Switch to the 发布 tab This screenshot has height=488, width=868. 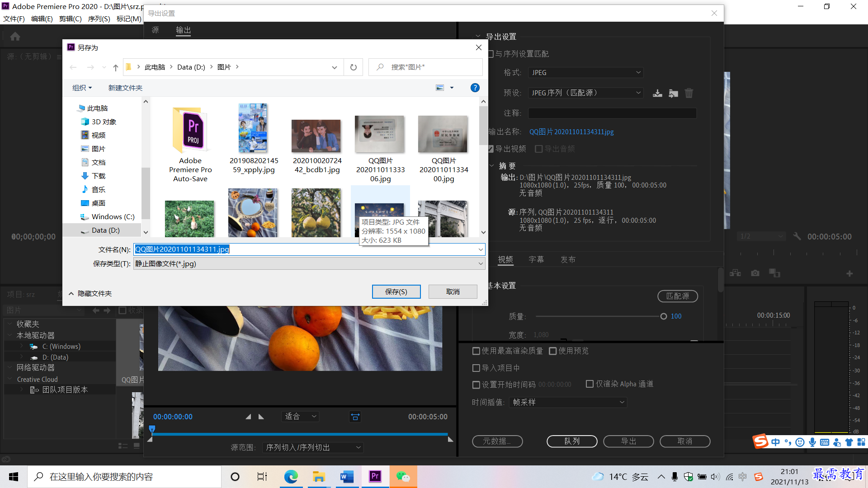pos(568,259)
